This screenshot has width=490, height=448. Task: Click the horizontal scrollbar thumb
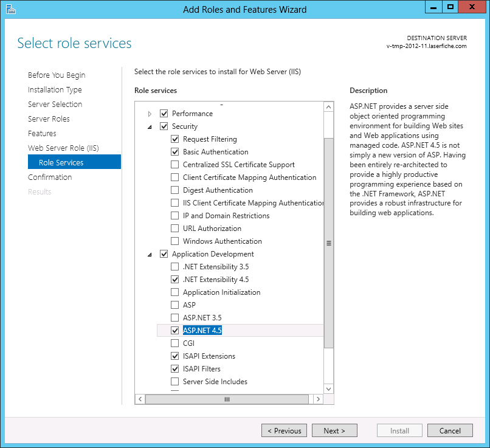[x=227, y=399]
